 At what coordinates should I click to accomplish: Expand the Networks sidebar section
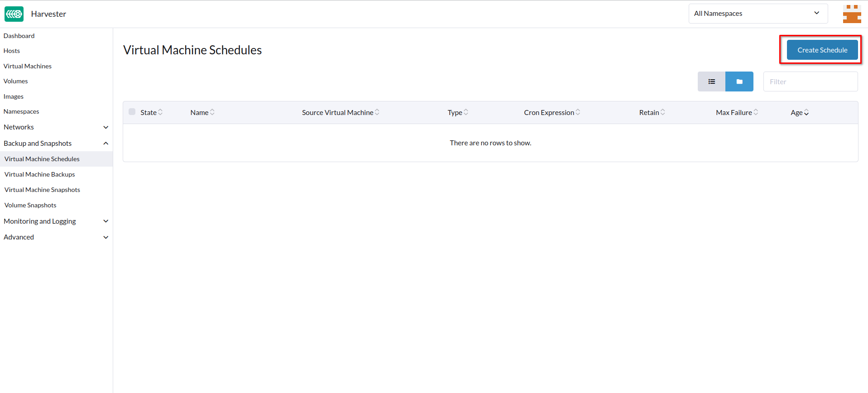(56, 127)
